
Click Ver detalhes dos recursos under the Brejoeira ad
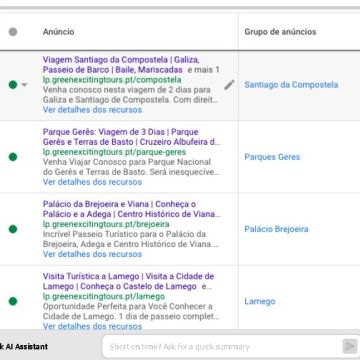pyautogui.click(x=92, y=254)
